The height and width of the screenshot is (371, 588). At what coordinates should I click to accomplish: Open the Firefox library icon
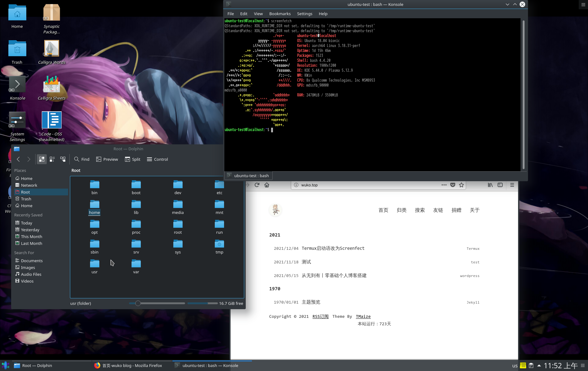coord(490,185)
